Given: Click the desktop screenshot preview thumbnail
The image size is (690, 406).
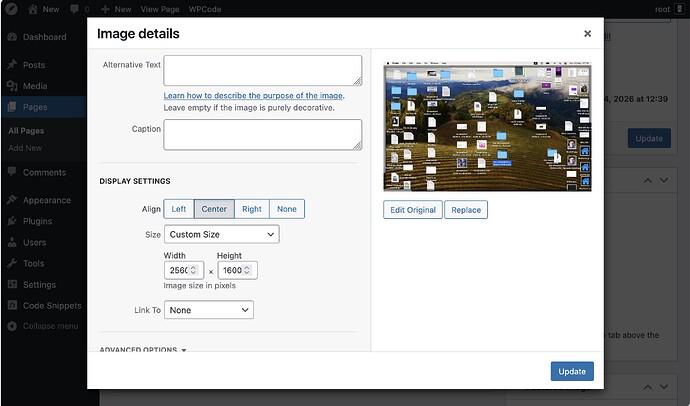Looking at the screenshot, I should point(487,126).
